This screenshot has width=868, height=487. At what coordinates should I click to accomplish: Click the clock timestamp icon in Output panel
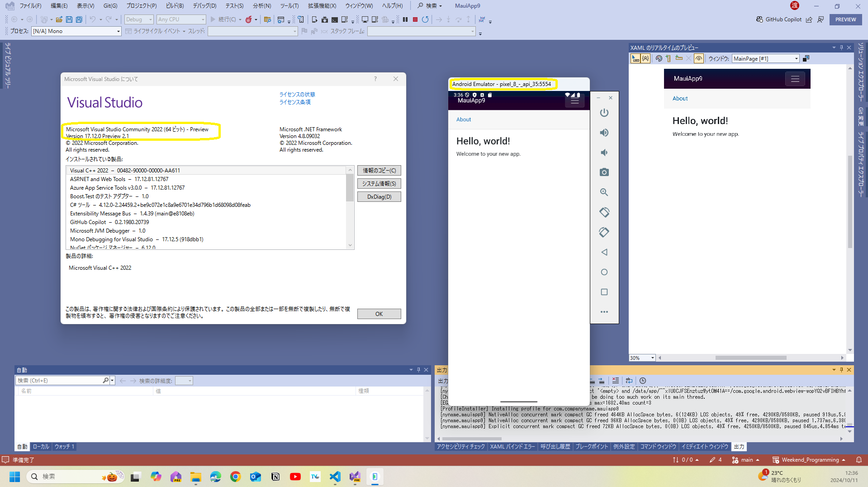643,381
